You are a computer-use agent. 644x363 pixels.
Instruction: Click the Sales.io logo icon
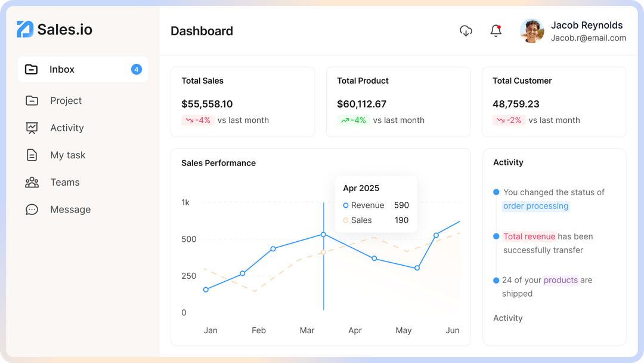(25, 29)
